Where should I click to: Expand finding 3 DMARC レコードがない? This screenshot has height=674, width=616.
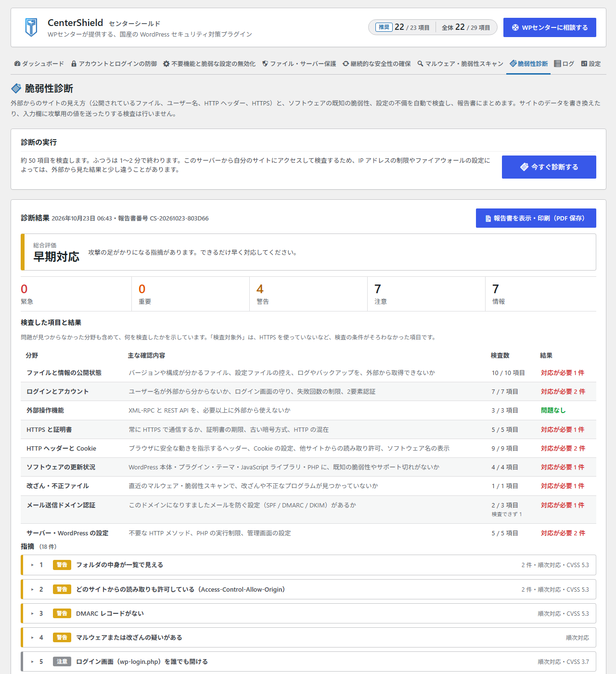point(308,613)
